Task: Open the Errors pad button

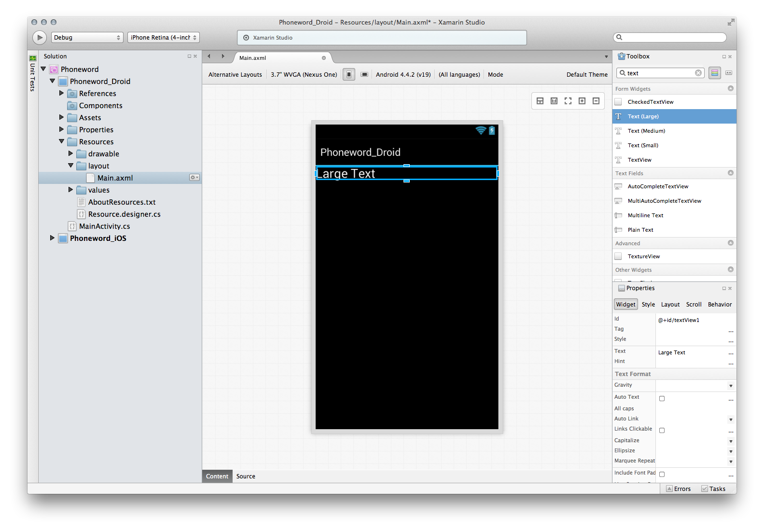Action: 678,489
